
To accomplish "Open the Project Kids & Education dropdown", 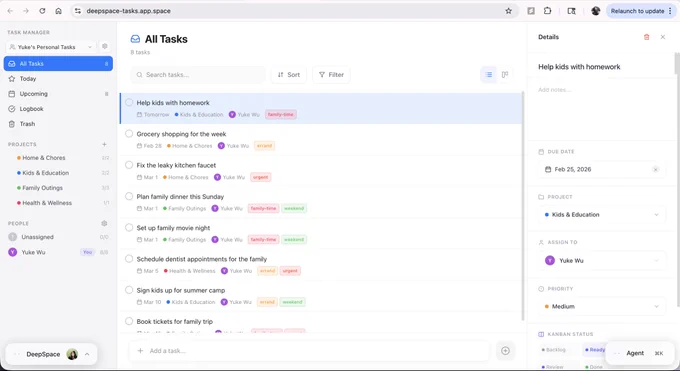I will pyautogui.click(x=602, y=215).
